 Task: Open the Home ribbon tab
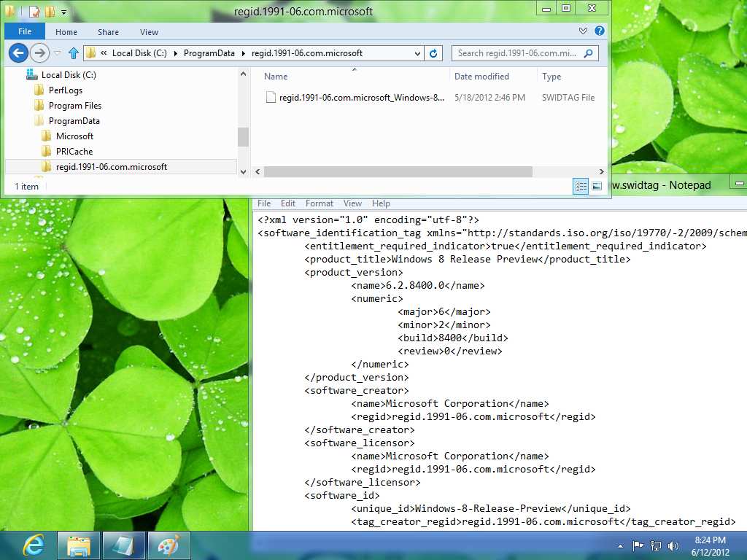66,32
